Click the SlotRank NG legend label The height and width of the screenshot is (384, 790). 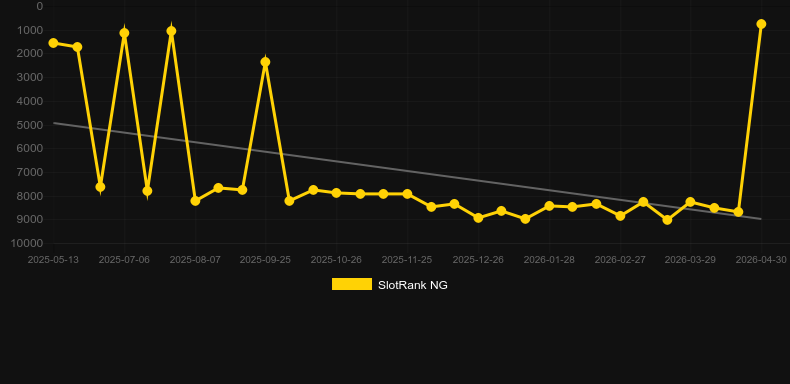click(413, 285)
